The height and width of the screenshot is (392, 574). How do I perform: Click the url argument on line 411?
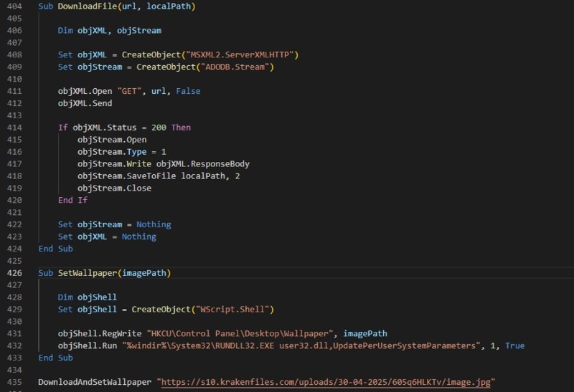pos(159,91)
